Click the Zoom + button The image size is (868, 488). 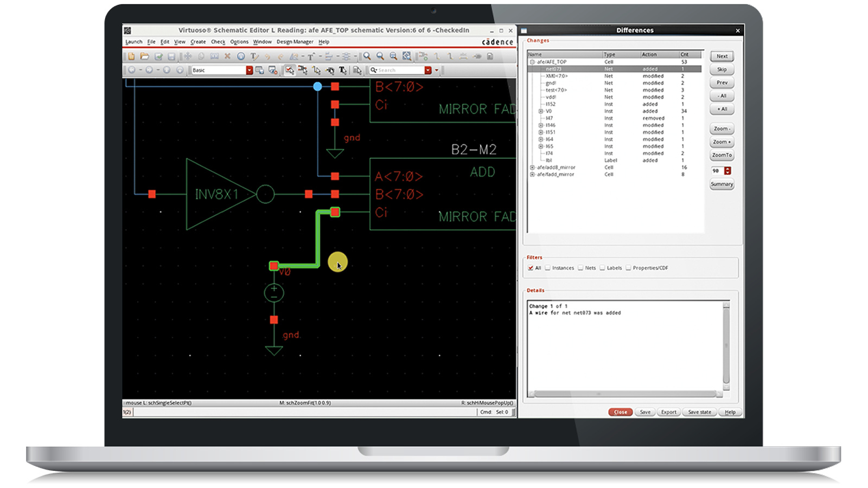point(722,142)
